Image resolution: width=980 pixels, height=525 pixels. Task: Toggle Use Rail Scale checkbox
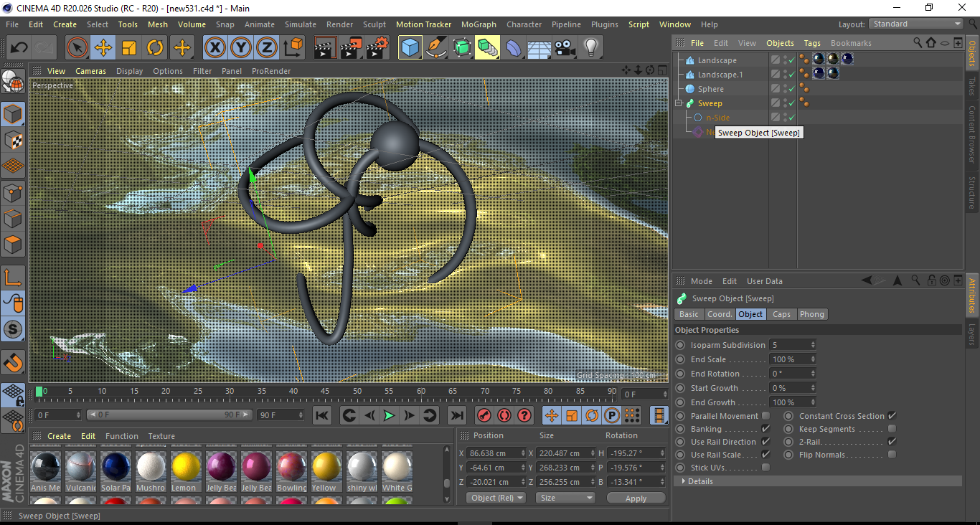[765, 455]
